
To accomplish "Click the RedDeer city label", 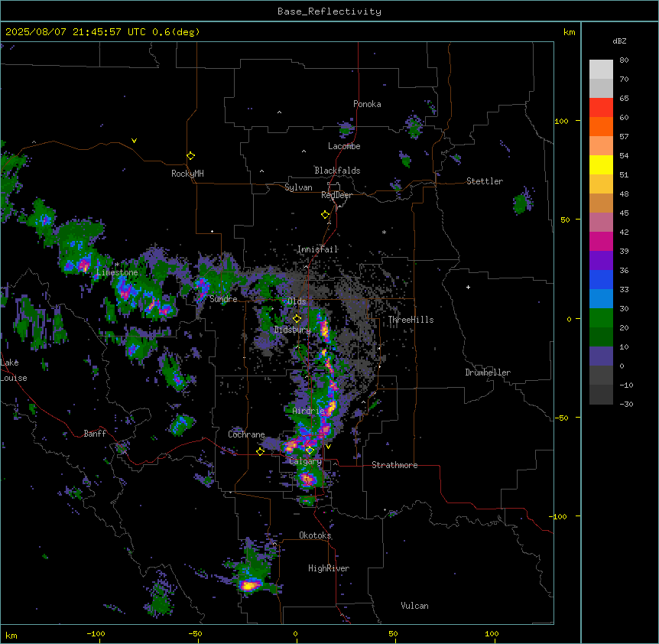I will tap(336, 195).
